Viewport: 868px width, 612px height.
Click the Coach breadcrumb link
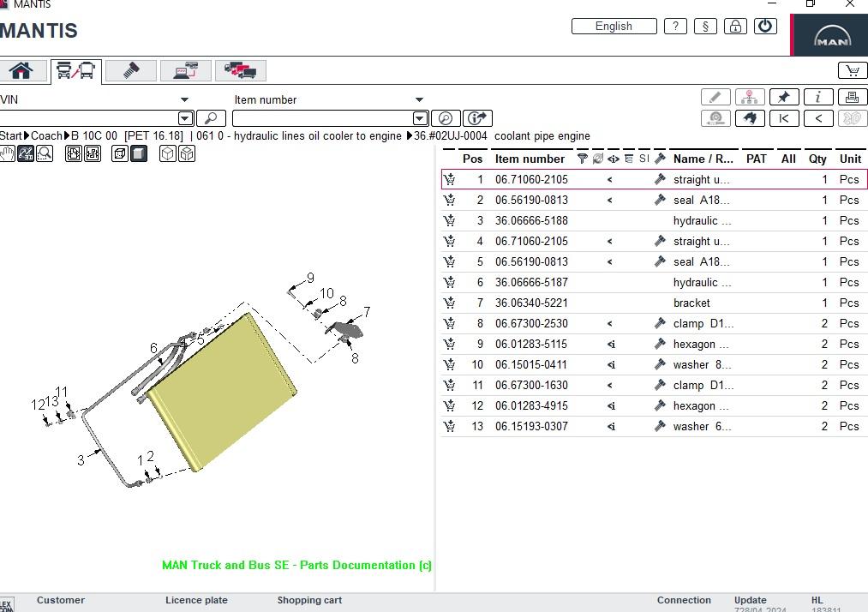46,135
